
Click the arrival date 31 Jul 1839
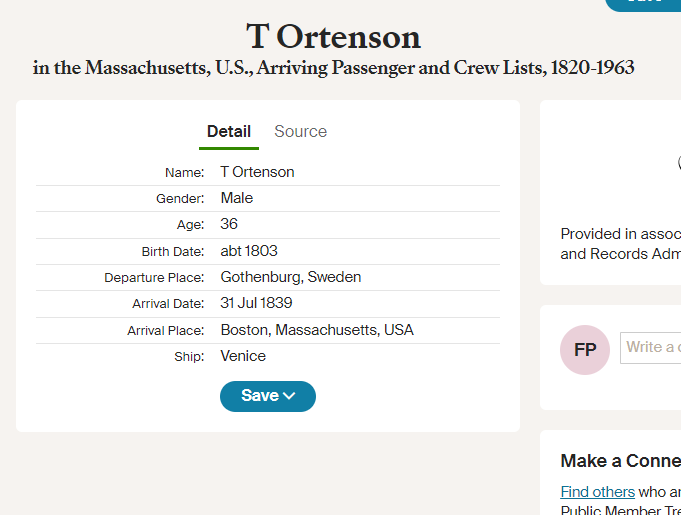pos(256,303)
